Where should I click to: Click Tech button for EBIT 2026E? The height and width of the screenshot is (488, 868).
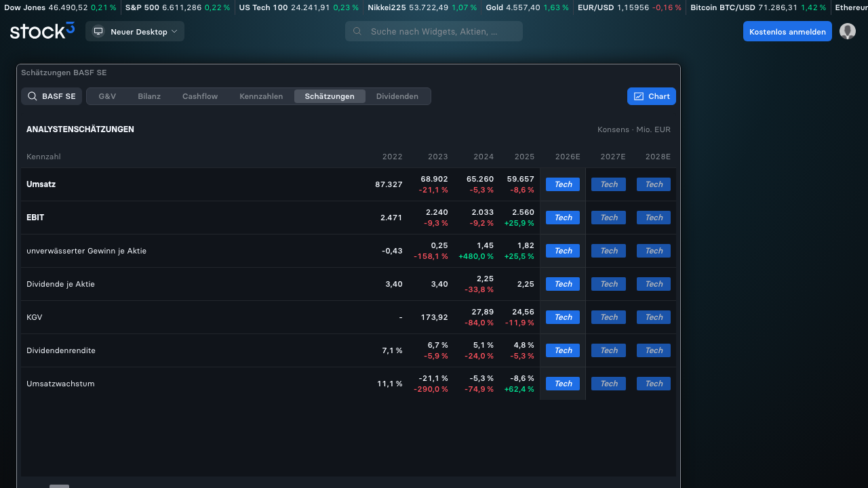point(563,218)
